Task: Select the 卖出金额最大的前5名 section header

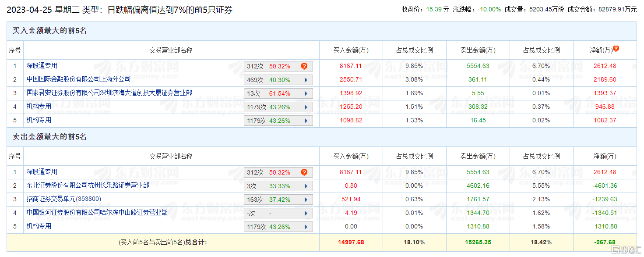Action: (x=322, y=137)
